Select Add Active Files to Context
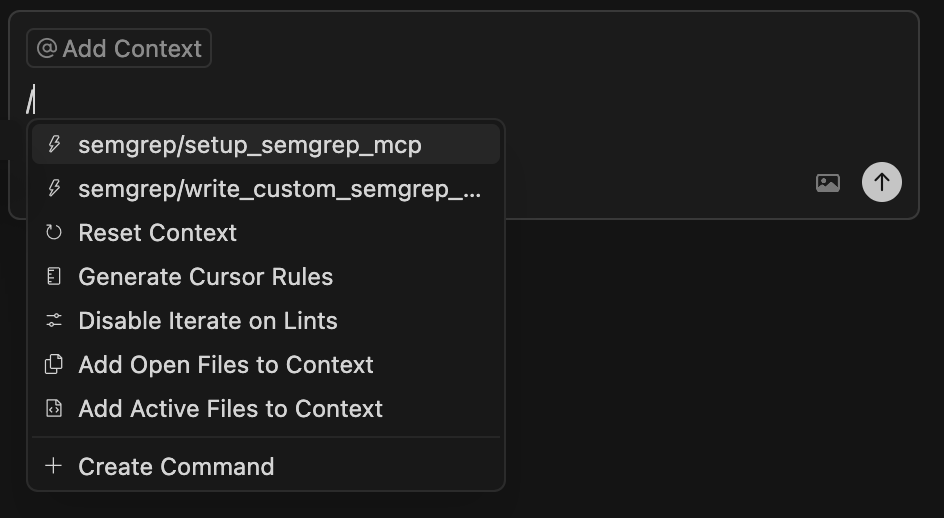This screenshot has width=944, height=518. (x=231, y=409)
